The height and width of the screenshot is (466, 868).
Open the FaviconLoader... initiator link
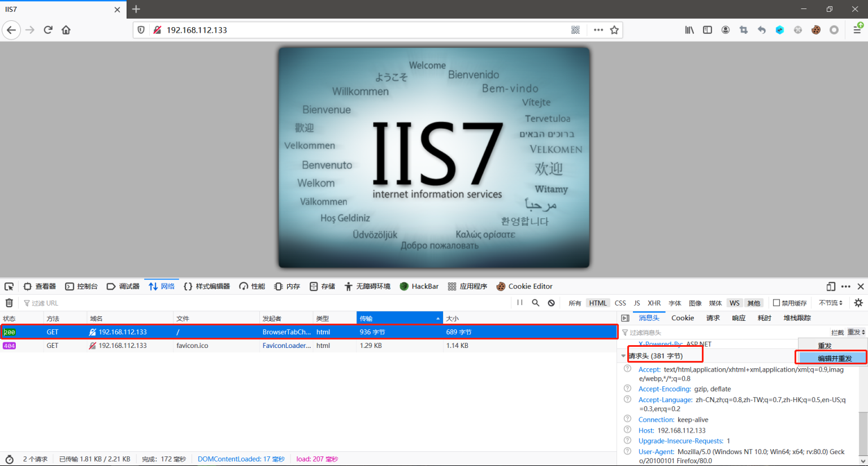point(287,346)
